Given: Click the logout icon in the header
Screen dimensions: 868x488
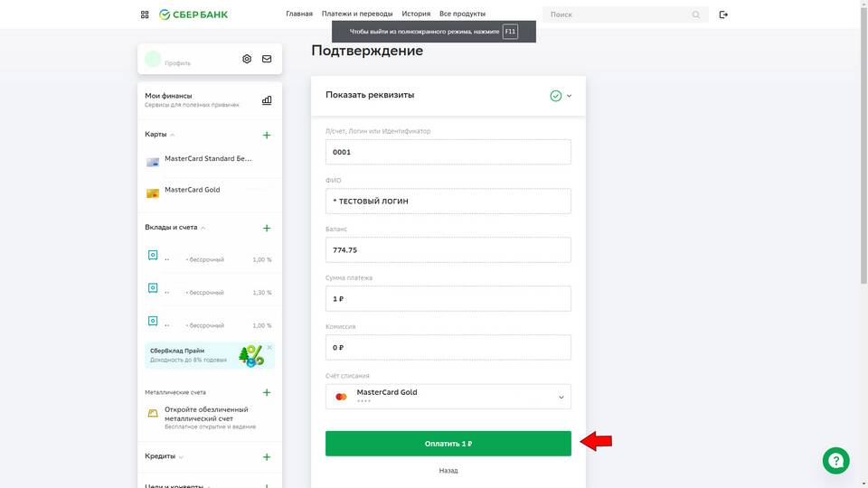Looking at the screenshot, I should coord(723,14).
